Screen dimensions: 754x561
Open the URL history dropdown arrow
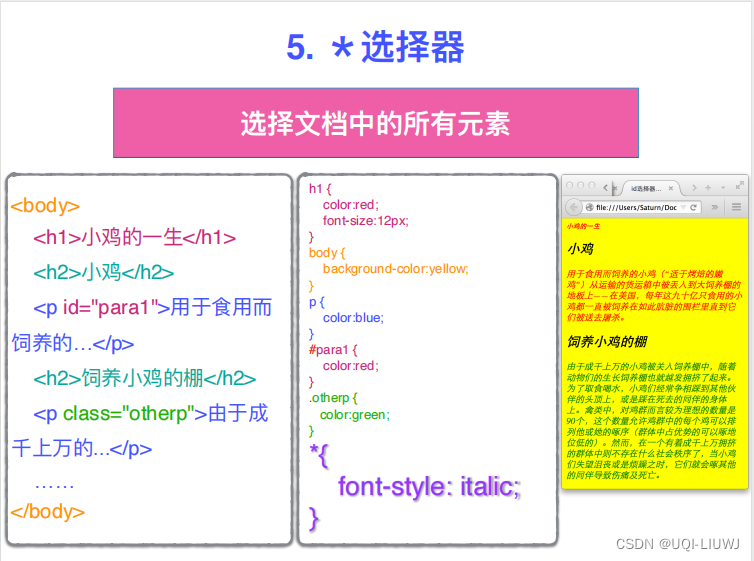[683, 207]
